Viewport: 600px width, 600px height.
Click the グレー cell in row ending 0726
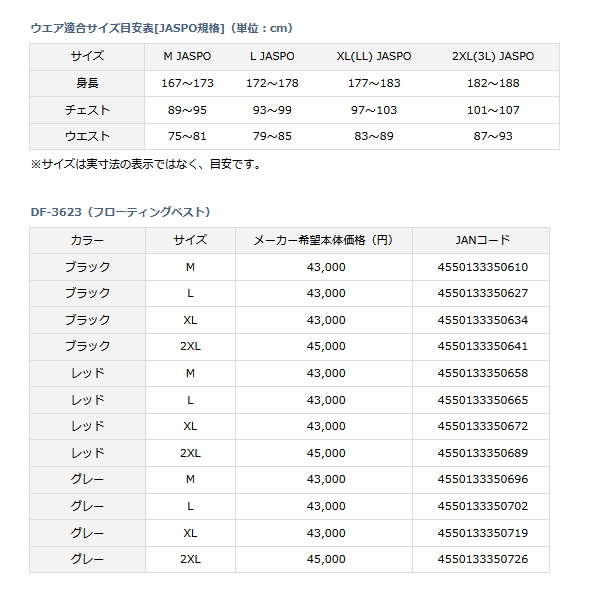pos(87,559)
